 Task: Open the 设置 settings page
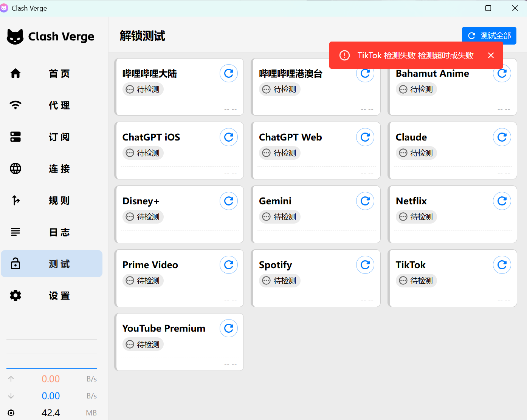pyautogui.click(x=51, y=295)
